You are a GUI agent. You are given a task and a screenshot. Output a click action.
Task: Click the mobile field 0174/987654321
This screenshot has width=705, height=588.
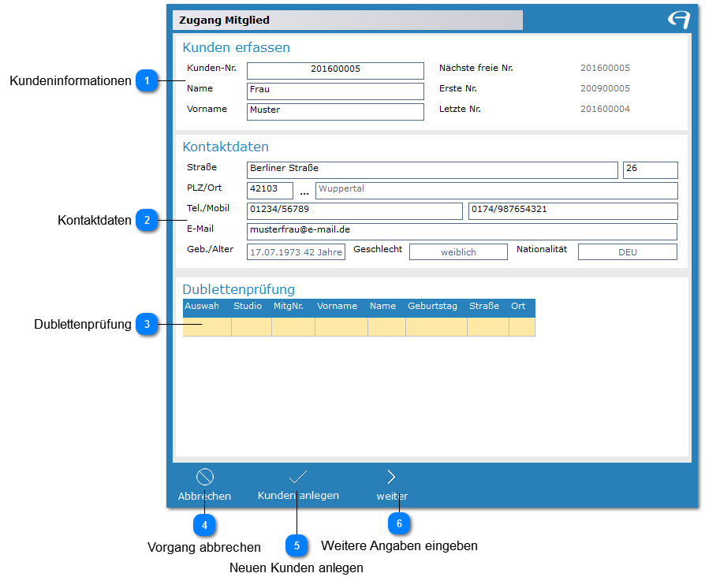coord(573,210)
